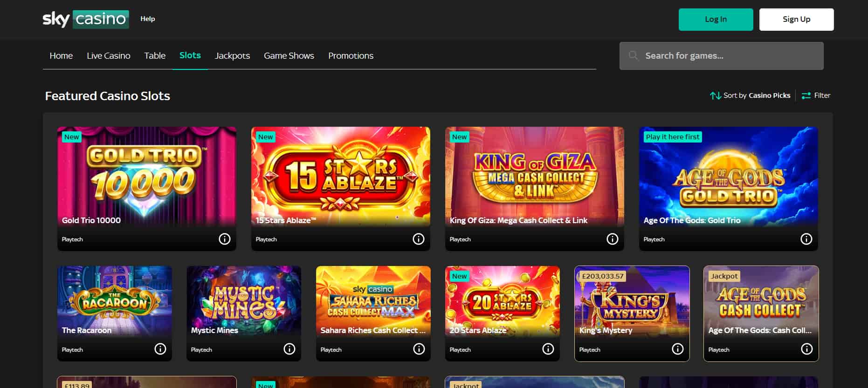Viewport: 868px width, 388px height.
Task: Focus the Search for games field
Action: pyautogui.click(x=721, y=56)
